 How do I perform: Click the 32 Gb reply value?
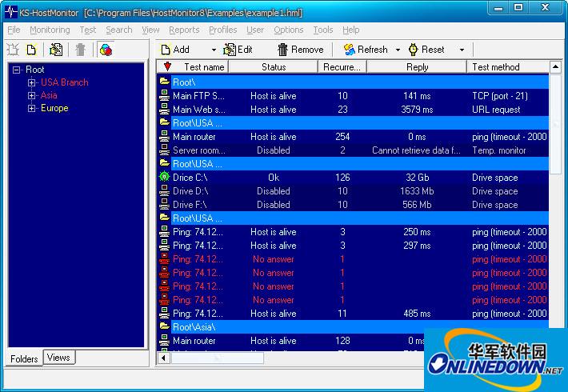point(417,178)
